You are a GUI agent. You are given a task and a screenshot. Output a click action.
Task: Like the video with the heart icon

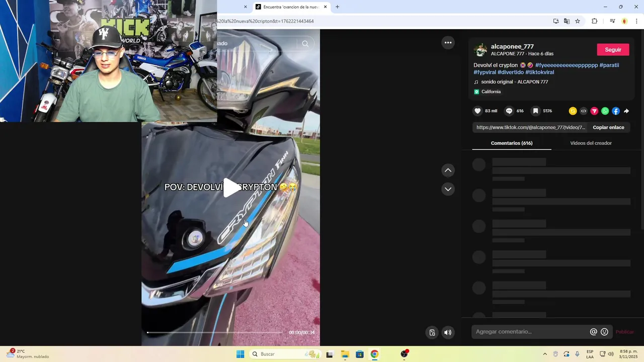click(x=477, y=111)
